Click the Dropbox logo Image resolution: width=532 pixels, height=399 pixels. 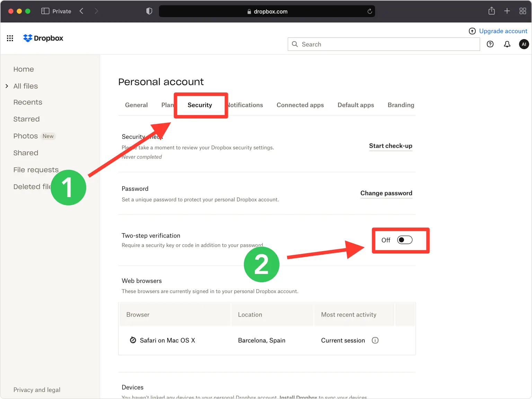(43, 38)
